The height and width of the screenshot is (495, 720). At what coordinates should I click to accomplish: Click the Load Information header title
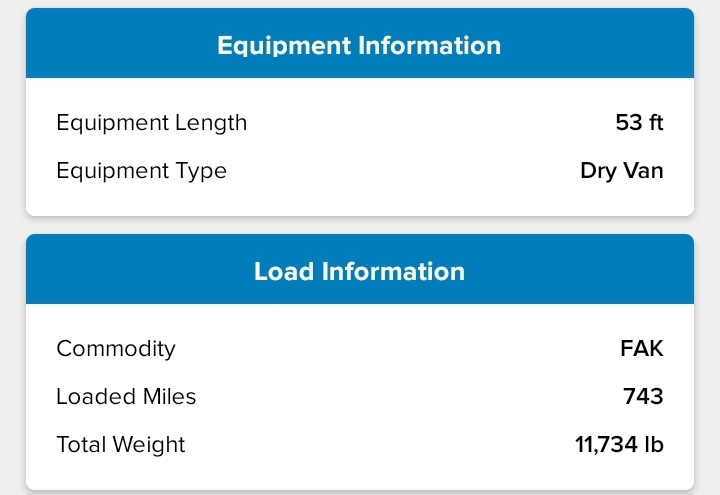(x=359, y=271)
